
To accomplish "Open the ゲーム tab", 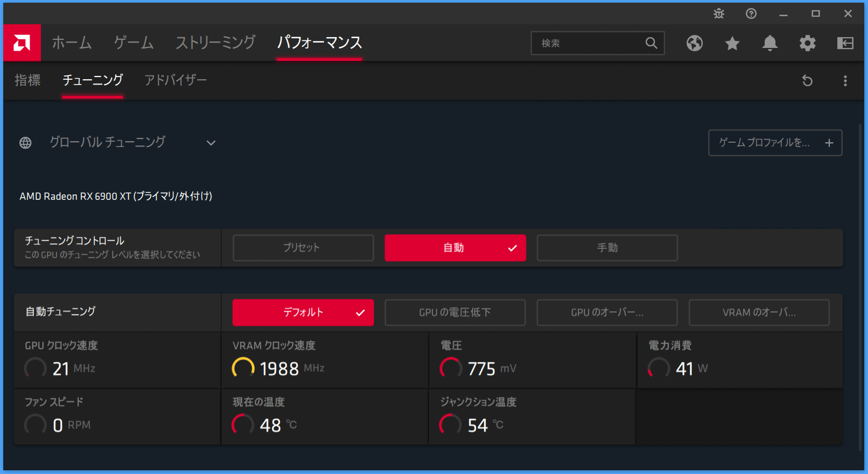I will coord(133,43).
